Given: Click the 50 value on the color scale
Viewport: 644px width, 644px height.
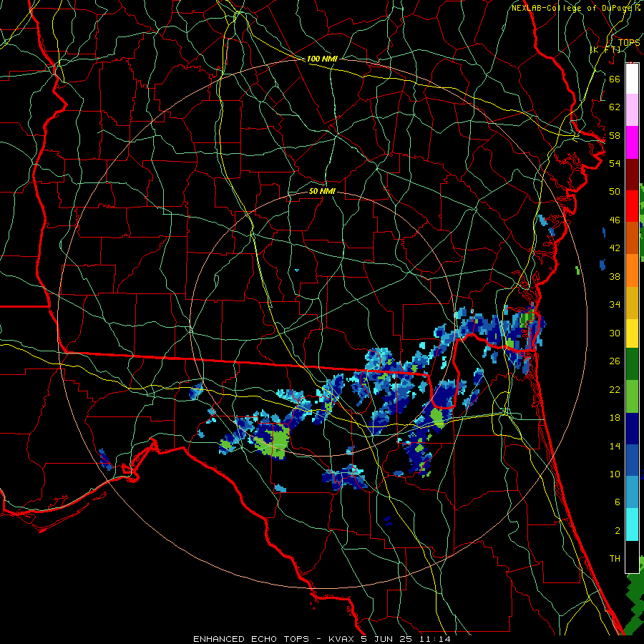Looking at the screenshot, I should tap(615, 192).
